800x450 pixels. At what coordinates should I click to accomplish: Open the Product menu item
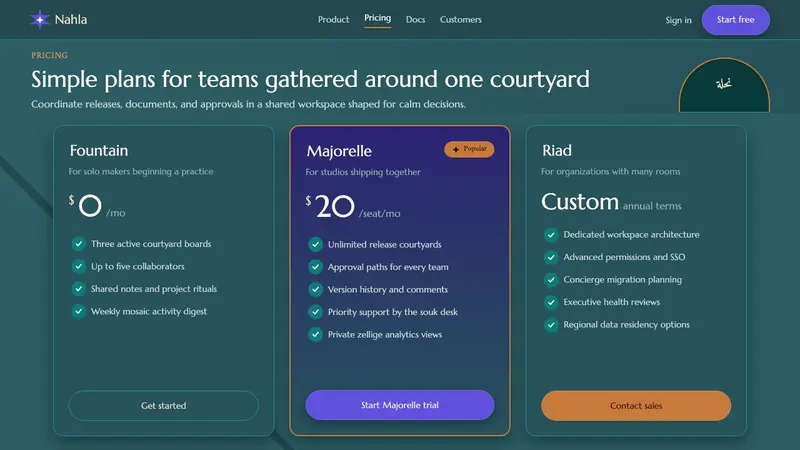coord(334,19)
